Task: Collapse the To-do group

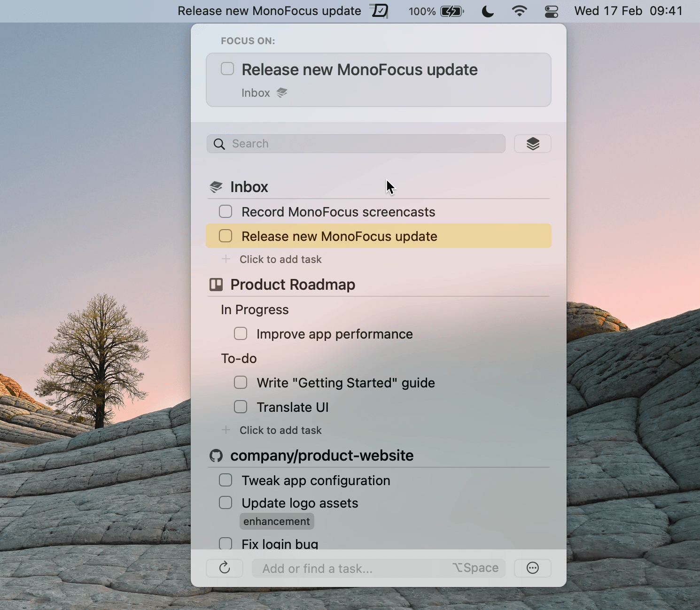Action: click(239, 358)
